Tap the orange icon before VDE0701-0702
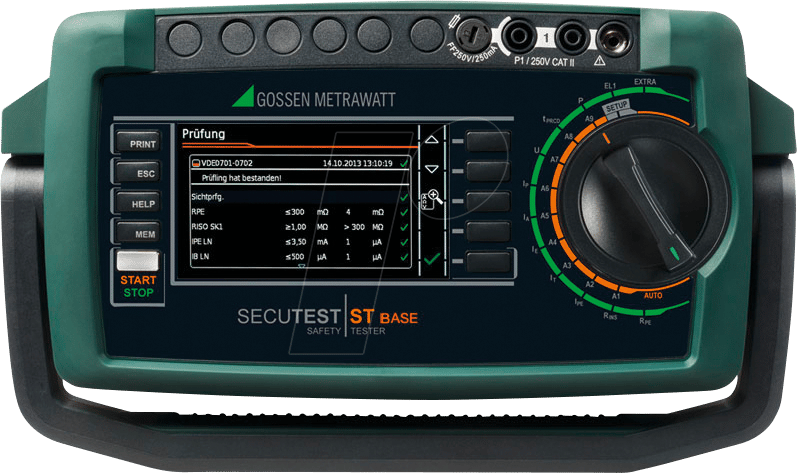Image resolution: width=798 pixels, height=473 pixels. pos(195,163)
